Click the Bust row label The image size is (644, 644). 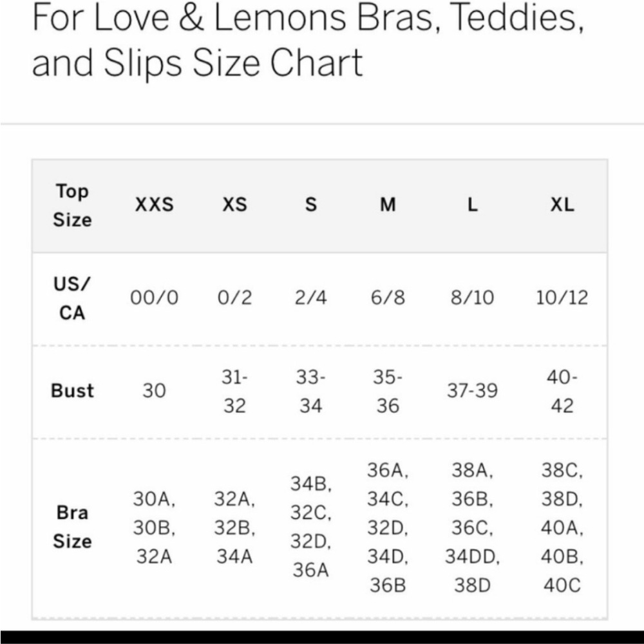point(72,391)
